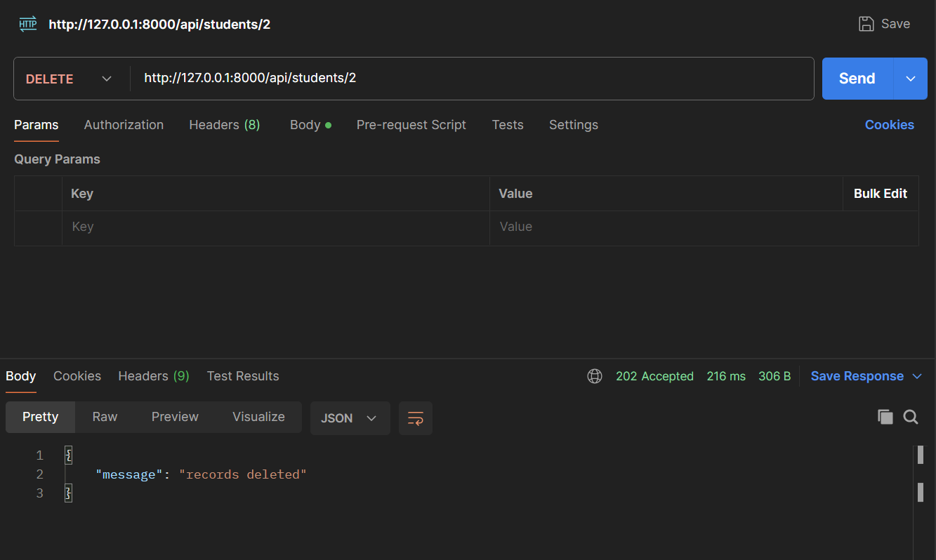Screen dimensions: 936x560
Task: Click the globe network icon near response status
Action: (594, 376)
